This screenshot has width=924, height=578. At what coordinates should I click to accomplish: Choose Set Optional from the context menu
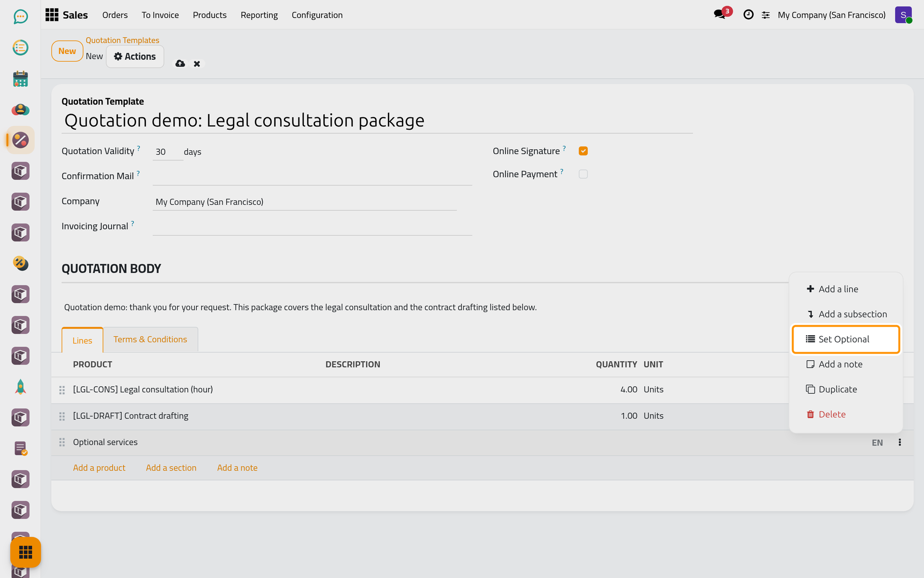point(846,339)
